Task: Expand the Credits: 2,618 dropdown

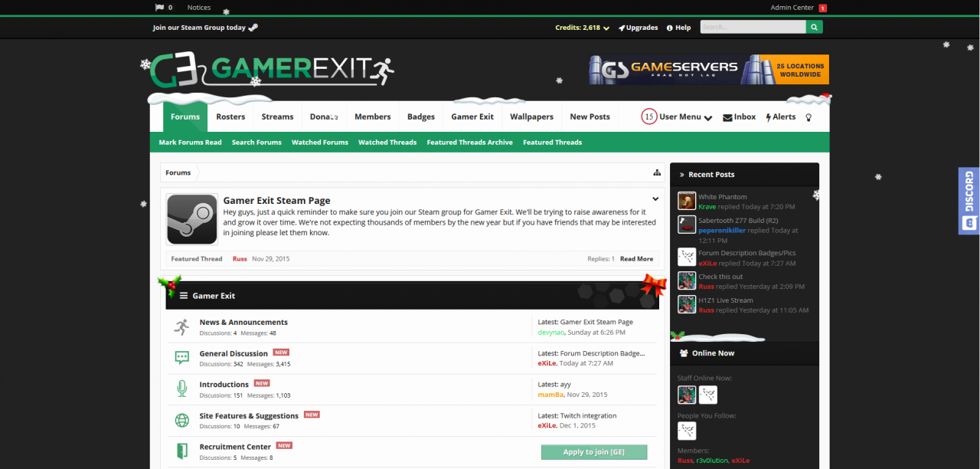Action: pos(582,28)
